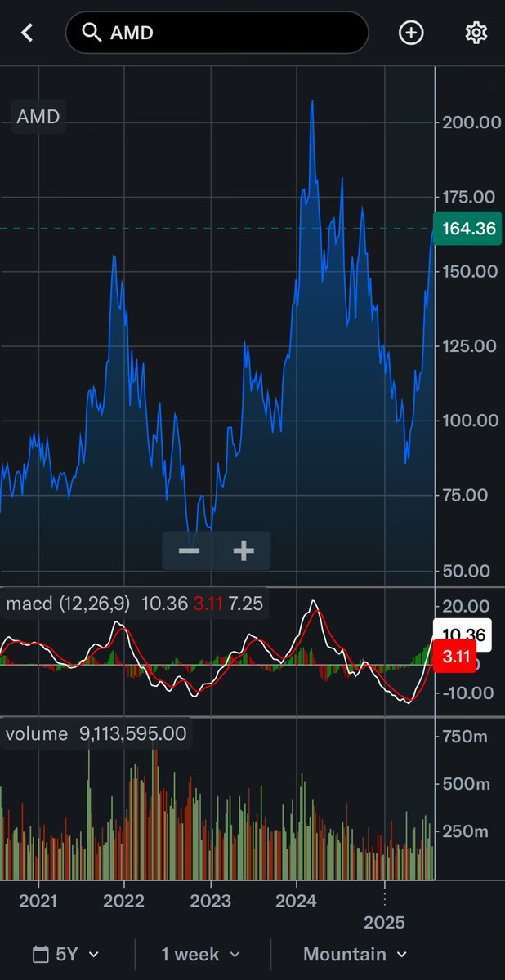Screen dimensions: 505x980
Task: Click the 2024 time axis label
Action: (x=296, y=899)
